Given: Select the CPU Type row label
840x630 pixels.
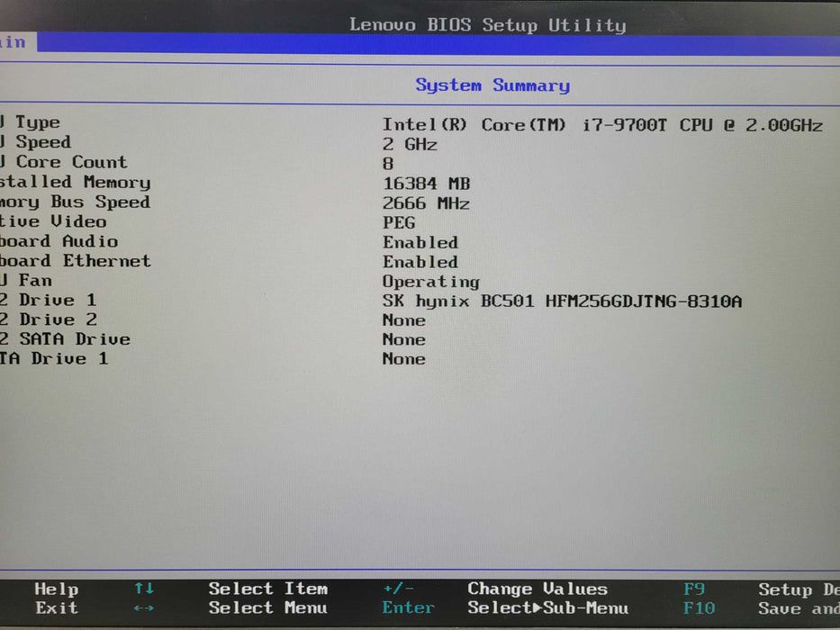Looking at the screenshot, I should click(30, 122).
